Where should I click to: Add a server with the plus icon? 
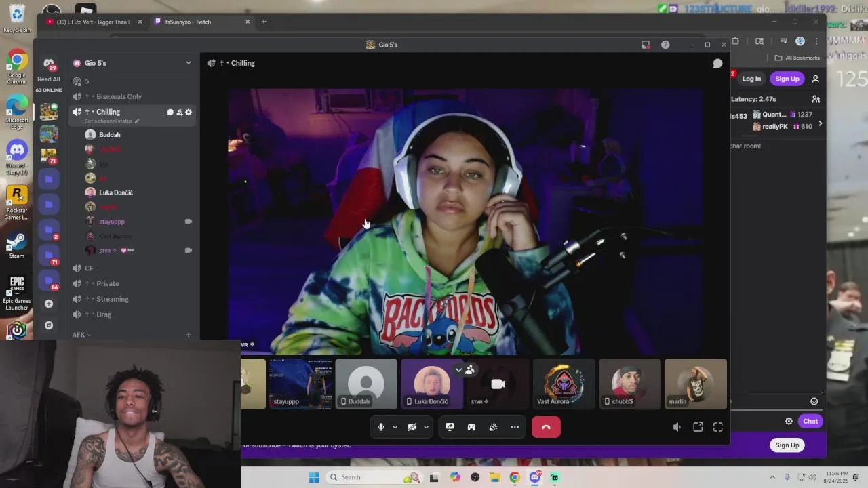49,304
